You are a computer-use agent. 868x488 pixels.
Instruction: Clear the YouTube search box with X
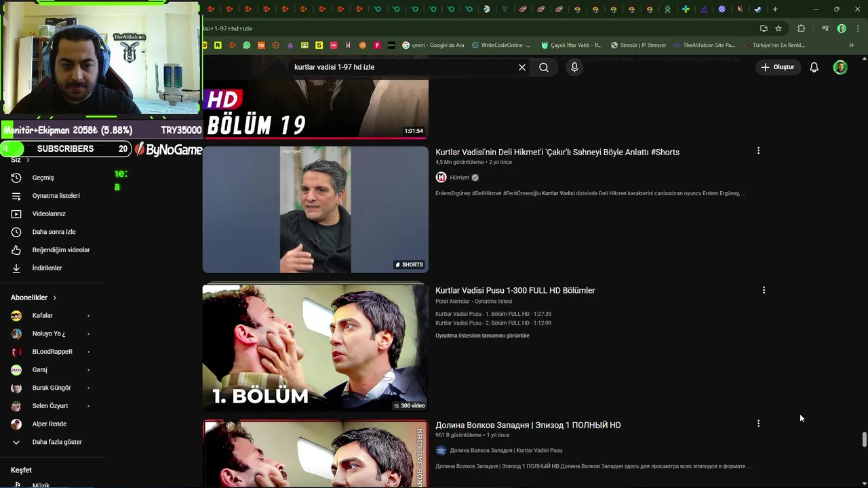[522, 67]
